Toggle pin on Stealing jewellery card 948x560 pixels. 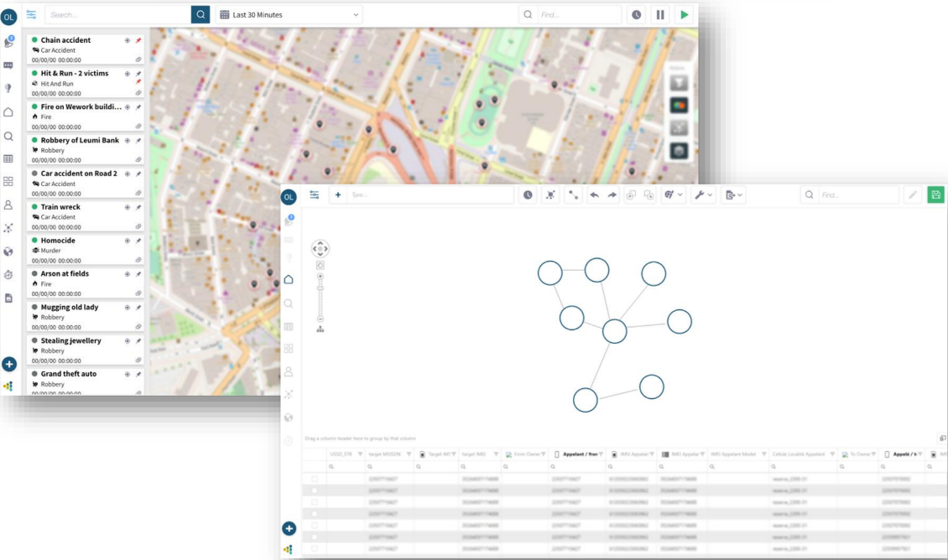pos(138,340)
